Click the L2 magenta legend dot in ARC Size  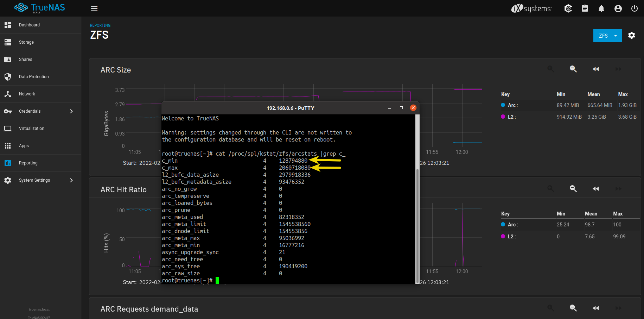[x=503, y=117]
